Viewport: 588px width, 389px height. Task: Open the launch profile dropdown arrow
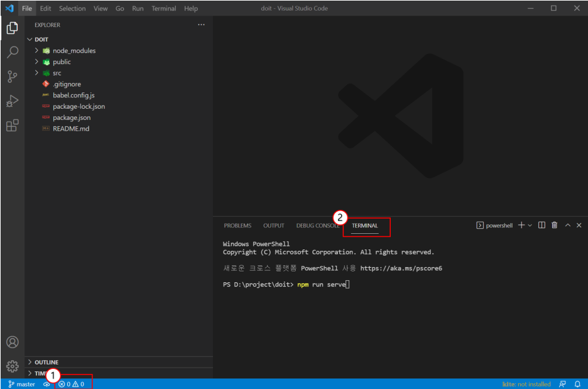click(530, 226)
